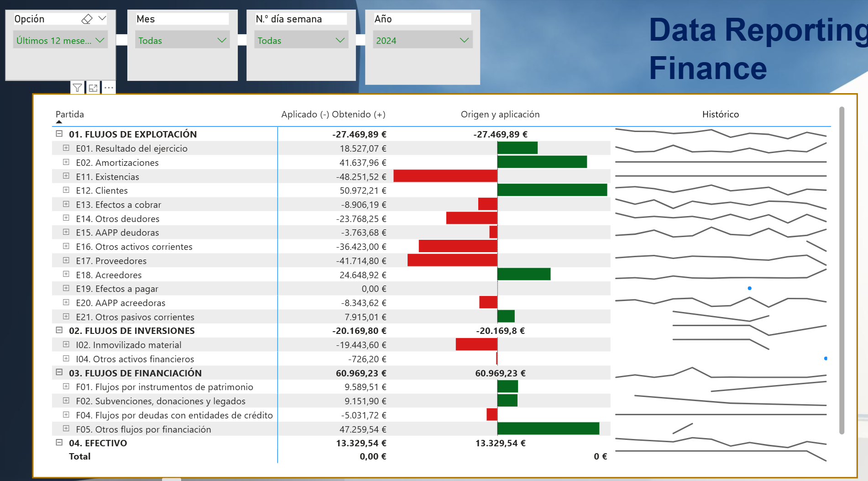The image size is (868, 481).
Task: Click the Histórico column header
Action: point(721,114)
